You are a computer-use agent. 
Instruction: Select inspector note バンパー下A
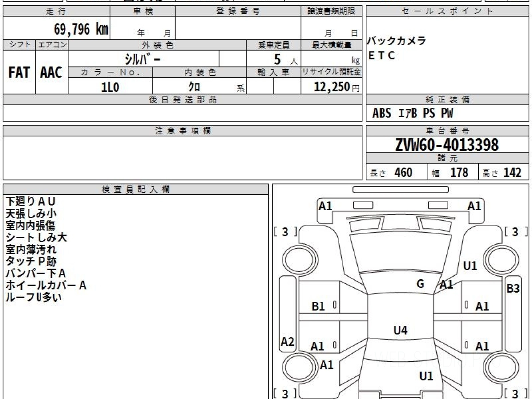tap(35, 273)
